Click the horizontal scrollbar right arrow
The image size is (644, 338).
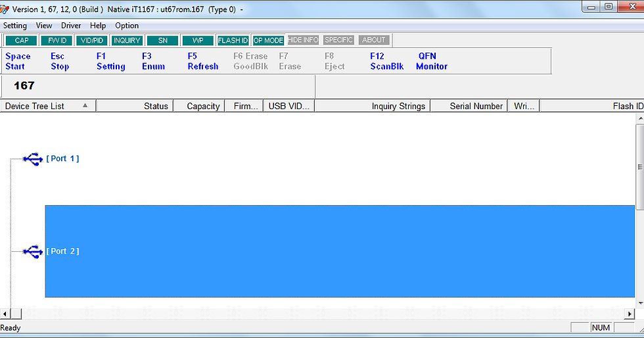click(x=630, y=314)
